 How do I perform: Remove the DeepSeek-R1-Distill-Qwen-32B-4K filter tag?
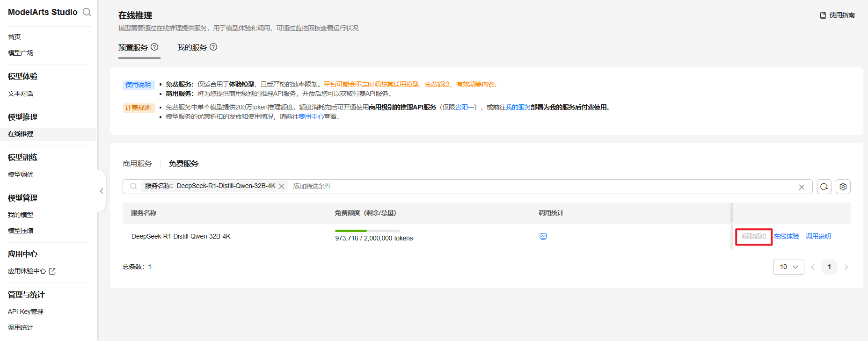pos(282,186)
